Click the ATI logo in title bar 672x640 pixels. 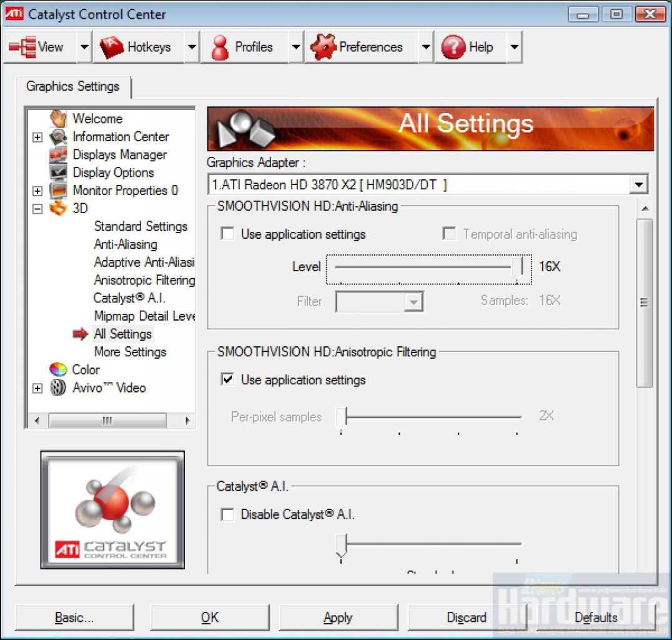pos(14,14)
